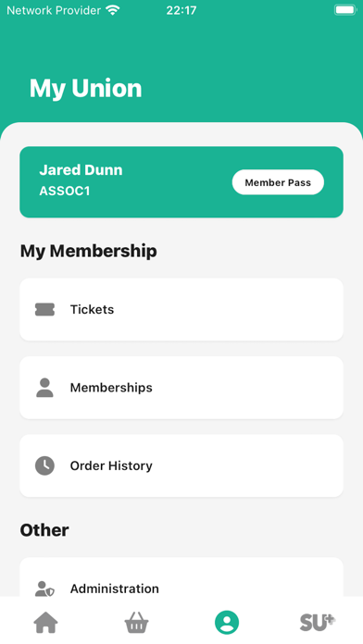Open the Tickets row

[181, 310]
